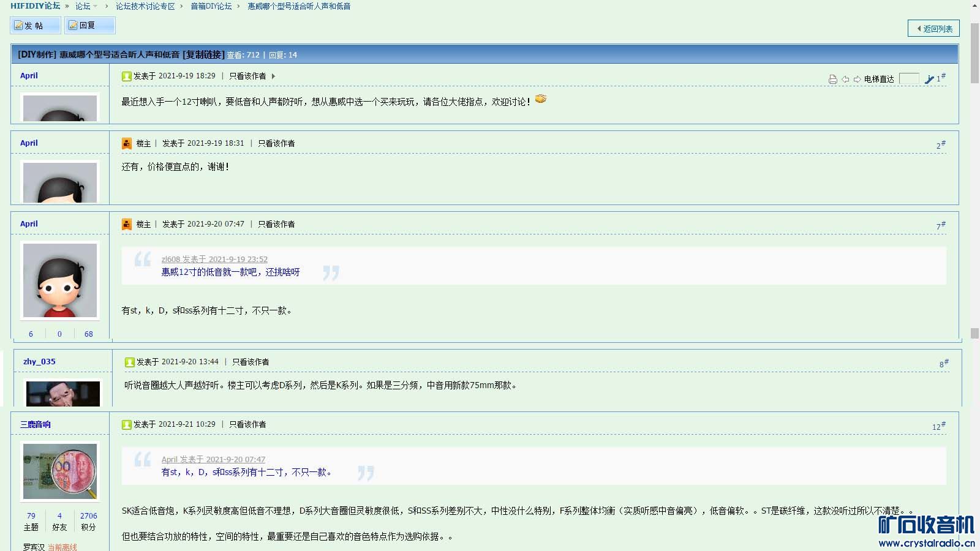Click April's full avatar on the 7# post
This screenshot has width=980, height=551.
60,280
